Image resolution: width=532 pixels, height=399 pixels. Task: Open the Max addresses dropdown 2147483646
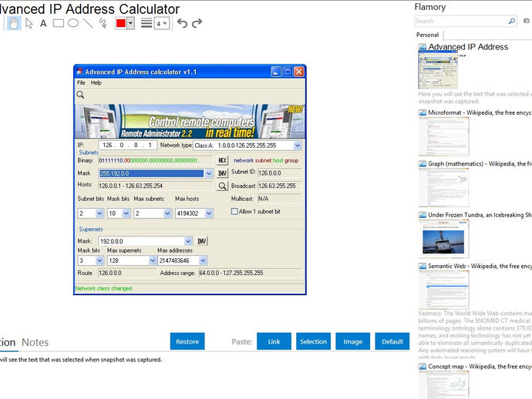point(203,260)
